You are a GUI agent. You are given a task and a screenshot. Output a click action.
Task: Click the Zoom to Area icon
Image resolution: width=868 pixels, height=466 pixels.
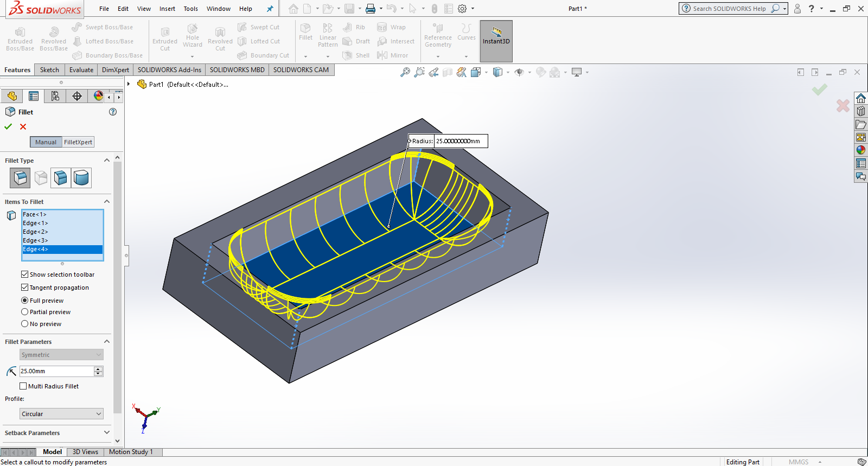419,72
